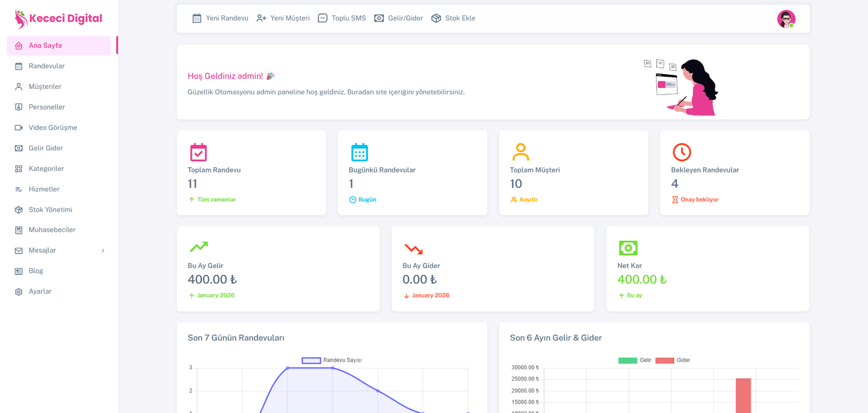The height and width of the screenshot is (413, 868).
Task: Click the Video Görüşme camera icon
Action: pyautogui.click(x=18, y=128)
